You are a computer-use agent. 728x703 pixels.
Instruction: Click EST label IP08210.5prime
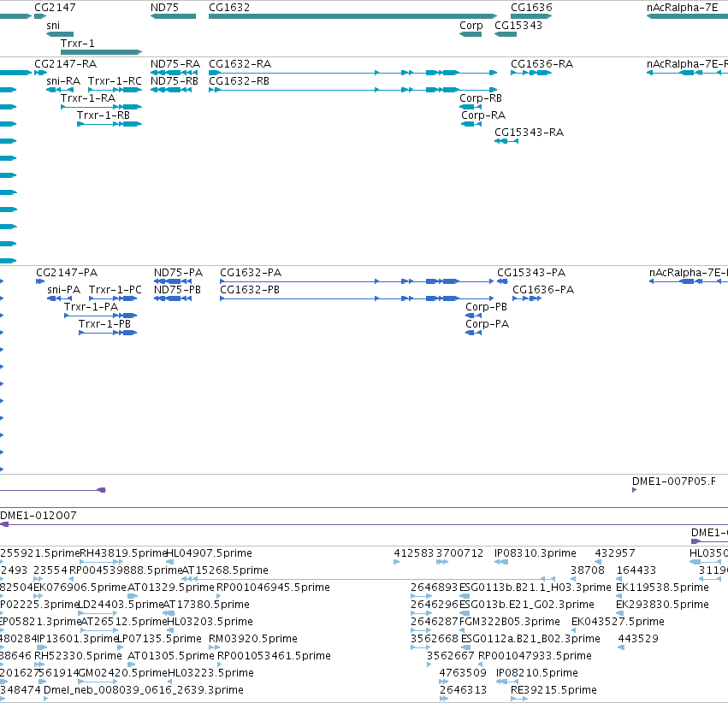pyautogui.click(x=537, y=673)
